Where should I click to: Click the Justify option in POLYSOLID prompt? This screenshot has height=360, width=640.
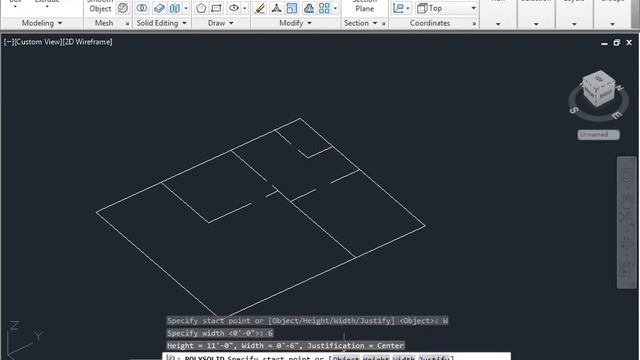tap(434, 358)
